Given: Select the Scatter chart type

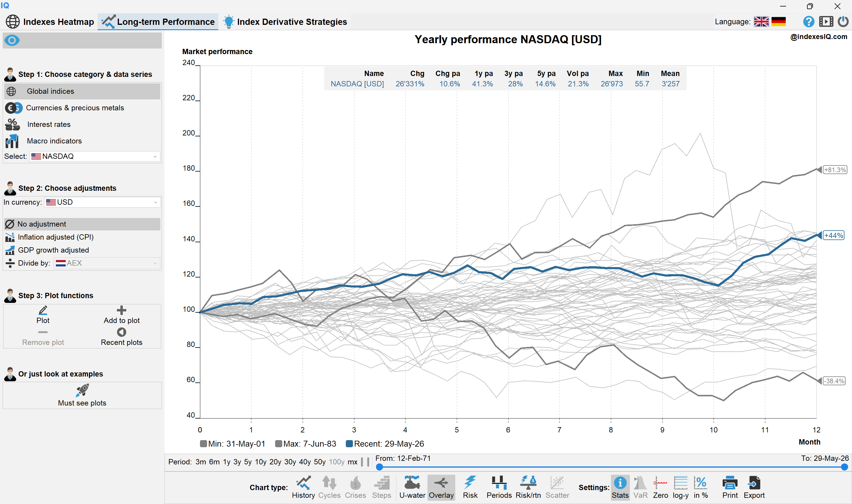Looking at the screenshot, I should point(557,487).
